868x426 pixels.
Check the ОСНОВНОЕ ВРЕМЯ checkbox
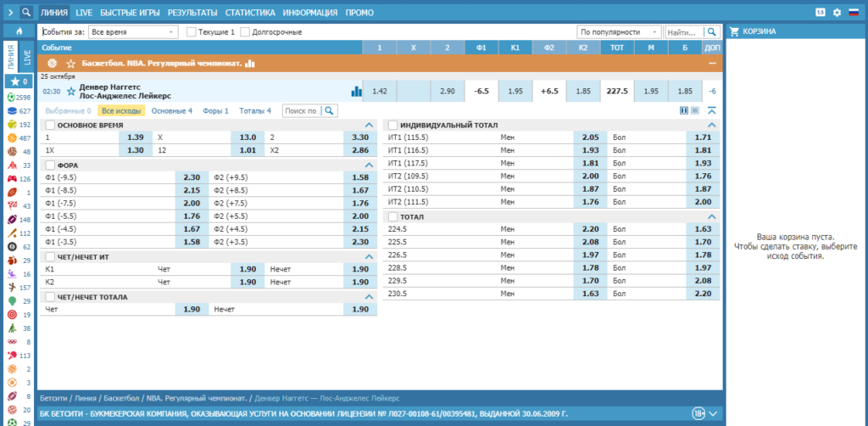click(x=50, y=126)
